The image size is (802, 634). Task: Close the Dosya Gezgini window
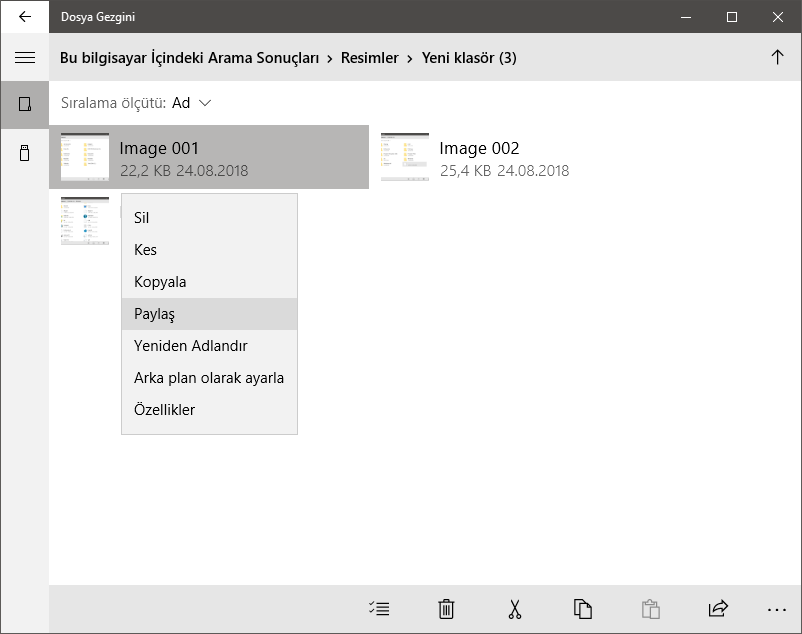[777, 17]
